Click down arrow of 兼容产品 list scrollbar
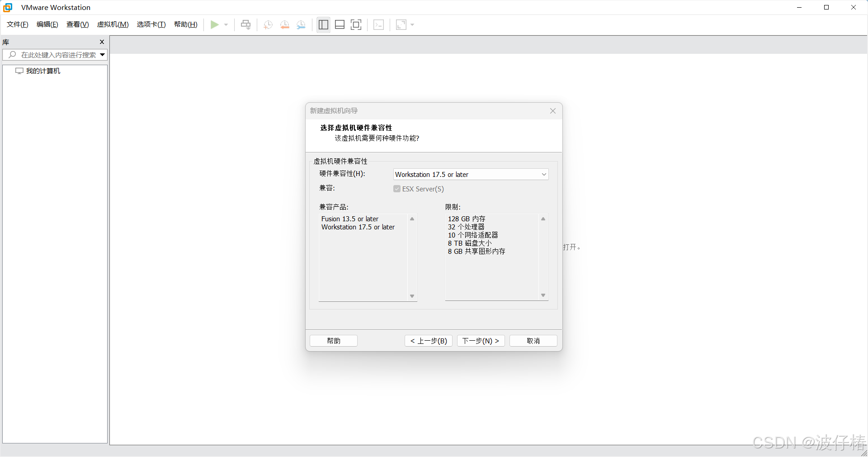Viewport: 868px width, 457px height. pyautogui.click(x=412, y=296)
